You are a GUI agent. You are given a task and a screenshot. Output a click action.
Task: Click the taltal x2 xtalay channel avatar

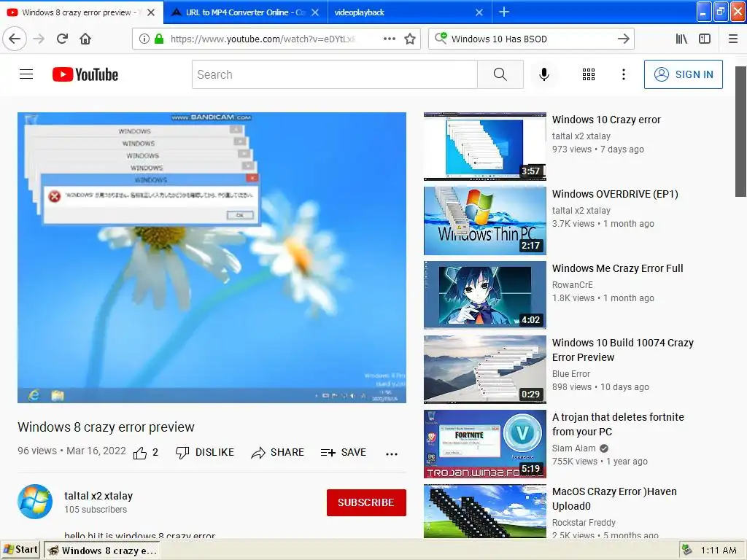tap(35, 502)
